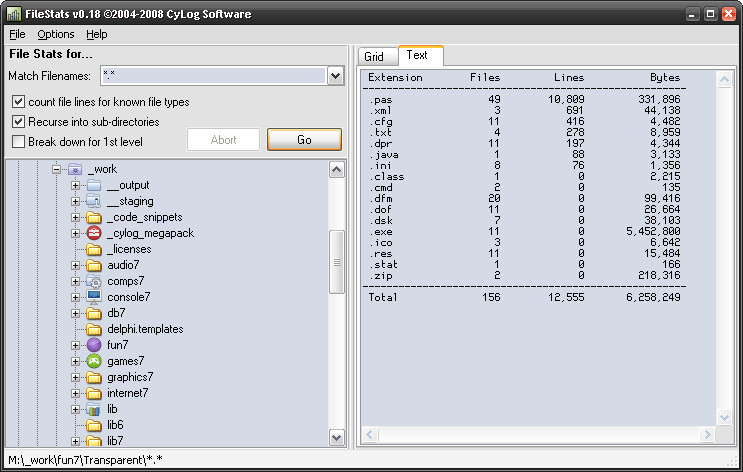Image resolution: width=743 pixels, height=472 pixels.
Task: Expand the console7 tree node
Action: tap(75, 297)
